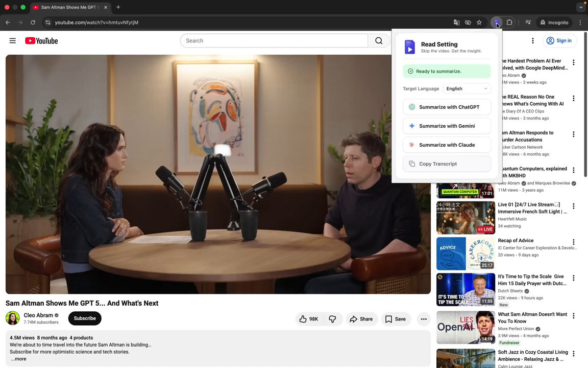The height and width of the screenshot is (368, 588).
Task: Expand the Target Language dropdown showing English
Action: (x=467, y=88)
